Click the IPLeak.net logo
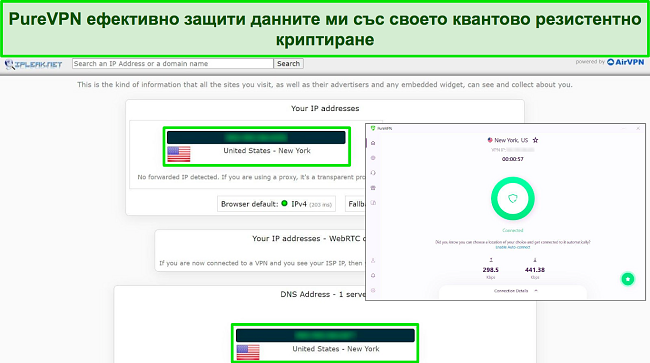The image size is (650, 363). pos(33,64)
